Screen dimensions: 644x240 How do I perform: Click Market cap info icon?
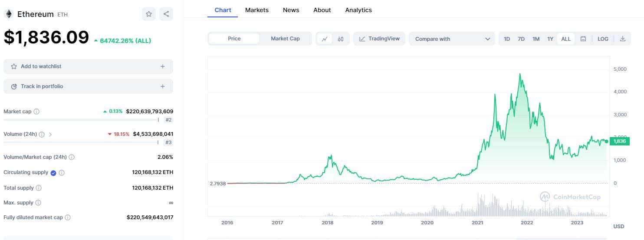pyautogui.click(x=36, y=112)
